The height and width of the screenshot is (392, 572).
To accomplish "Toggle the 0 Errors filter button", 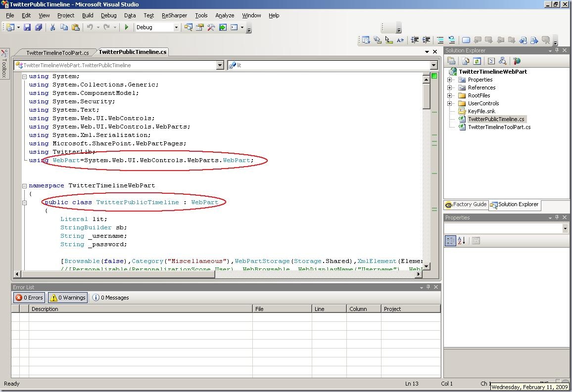I will tap(29, 298).
